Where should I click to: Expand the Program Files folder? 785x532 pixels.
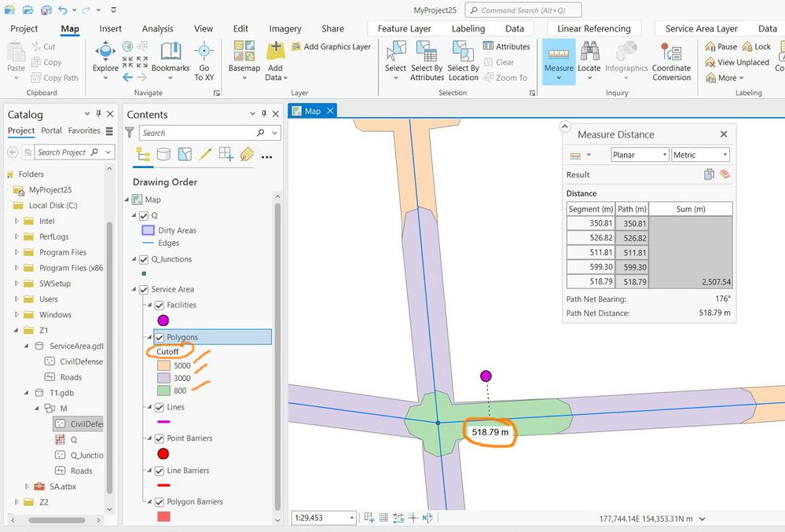(17, 252)
